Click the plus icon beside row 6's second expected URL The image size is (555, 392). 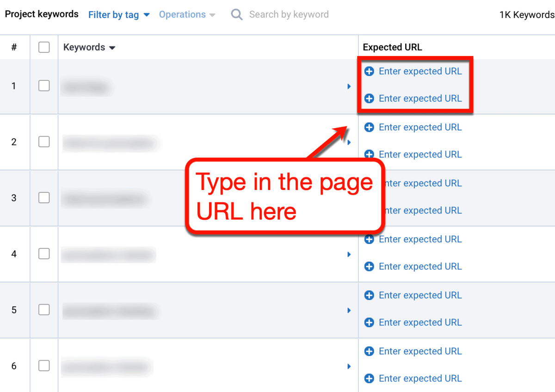click(369, 378)
